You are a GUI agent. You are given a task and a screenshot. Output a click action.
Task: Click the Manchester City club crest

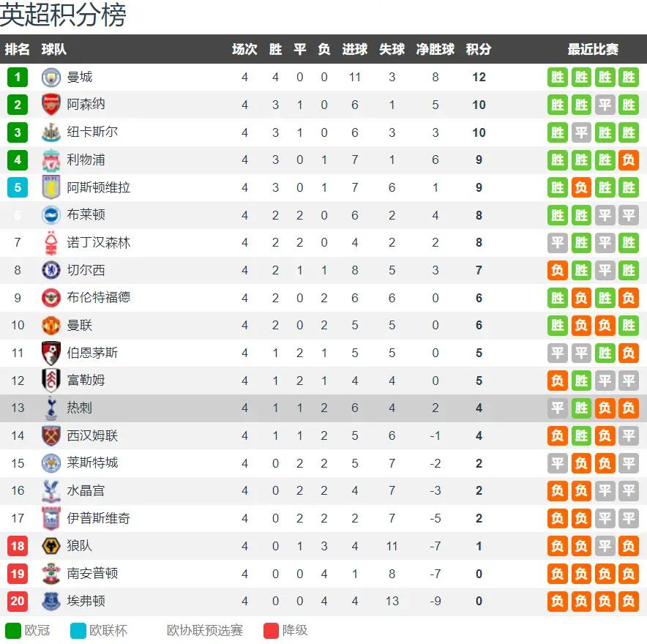[x=51, y=77]
